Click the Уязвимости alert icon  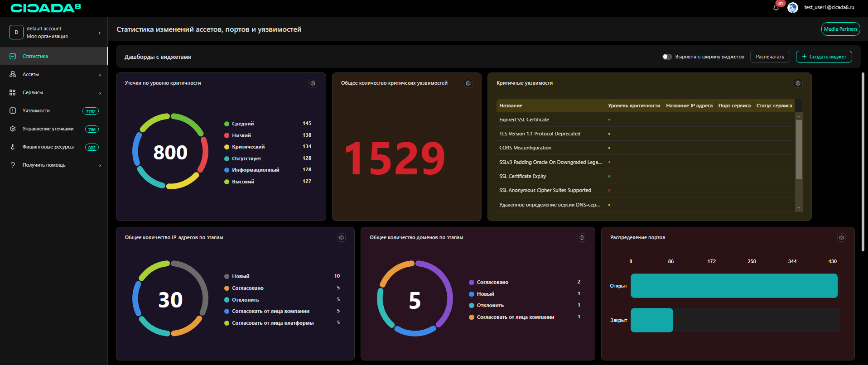point(13,110)
